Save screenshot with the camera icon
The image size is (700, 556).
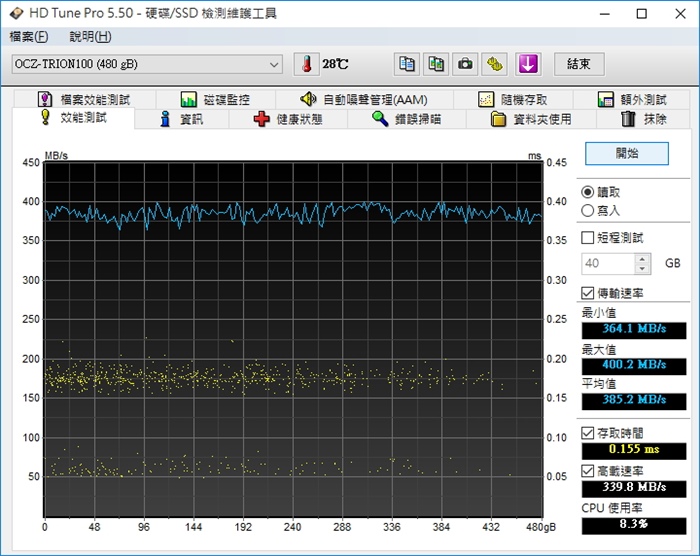465,64
